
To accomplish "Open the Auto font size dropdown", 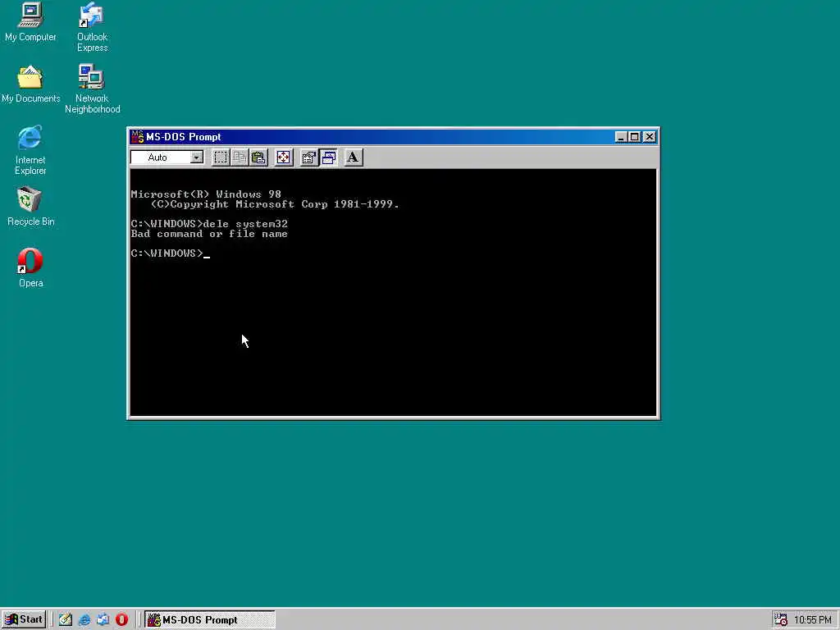I will pos(197,157).
